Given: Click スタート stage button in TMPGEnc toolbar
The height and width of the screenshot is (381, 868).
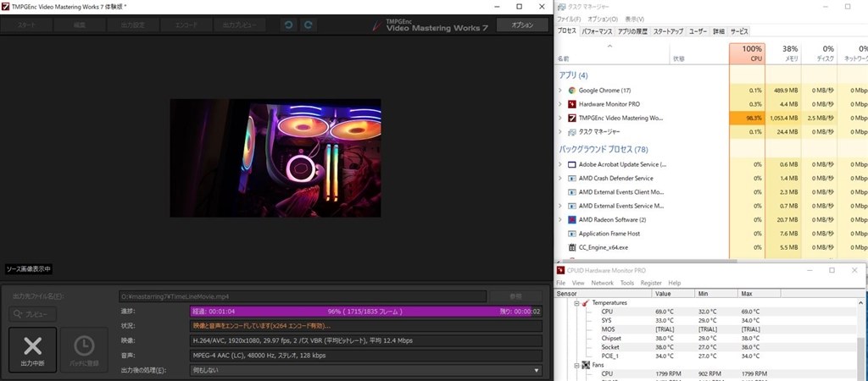Looking at the screenshot, I should (26, 25).
